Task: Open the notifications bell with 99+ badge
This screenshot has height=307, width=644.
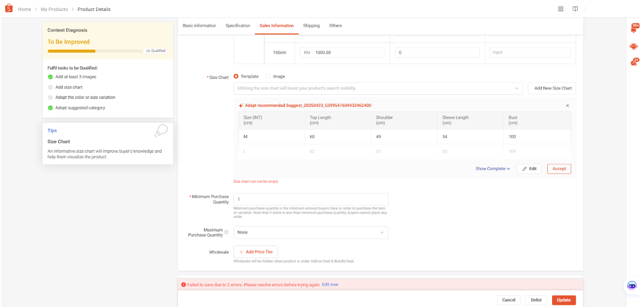Action: [634, 28]
